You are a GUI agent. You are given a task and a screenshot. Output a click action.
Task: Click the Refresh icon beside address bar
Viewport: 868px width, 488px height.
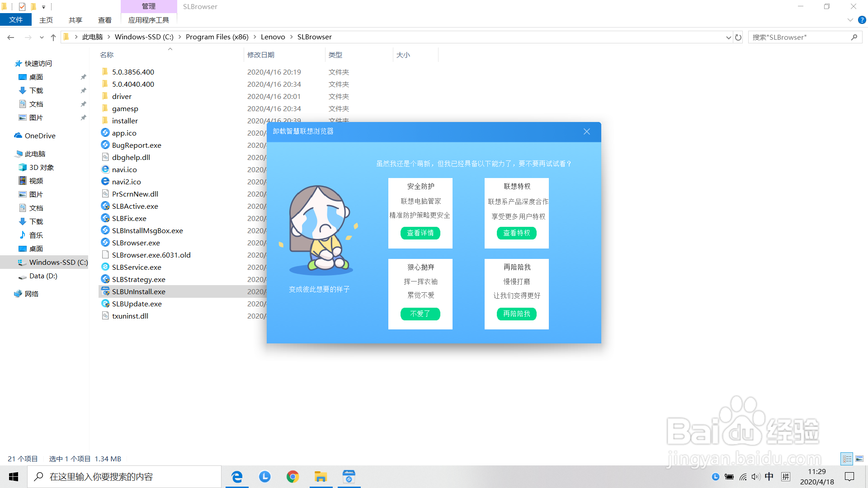tap(738, 38)
